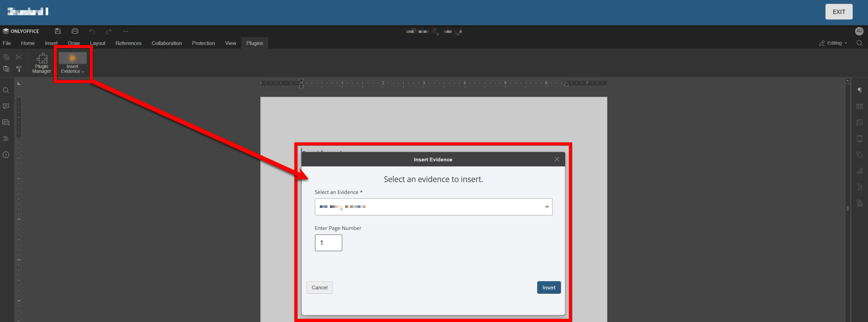This screenshot has height=322, width=868.
Task: Open the Chat panel in left sidebar
Action: (6, 122)
